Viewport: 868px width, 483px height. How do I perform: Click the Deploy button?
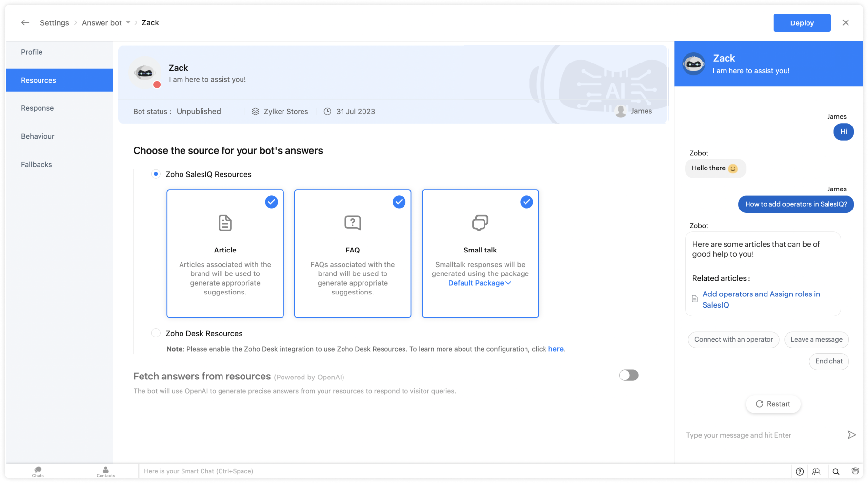point(802,23)
